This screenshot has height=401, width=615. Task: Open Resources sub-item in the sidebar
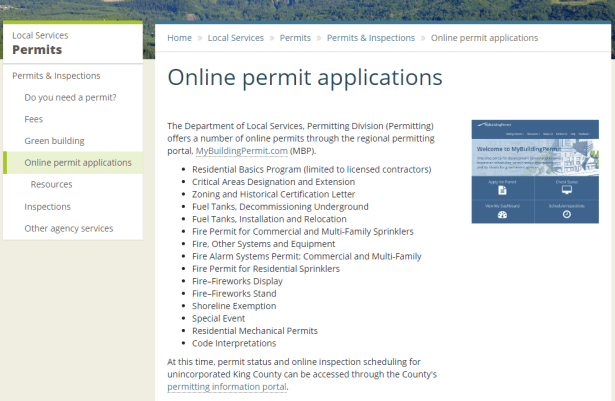coord(51,185)
